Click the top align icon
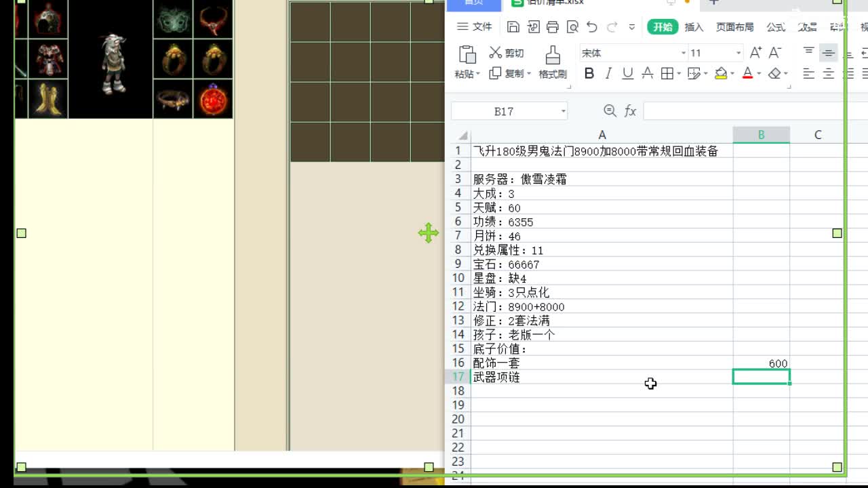868x488 pixels. click(808, 52)
